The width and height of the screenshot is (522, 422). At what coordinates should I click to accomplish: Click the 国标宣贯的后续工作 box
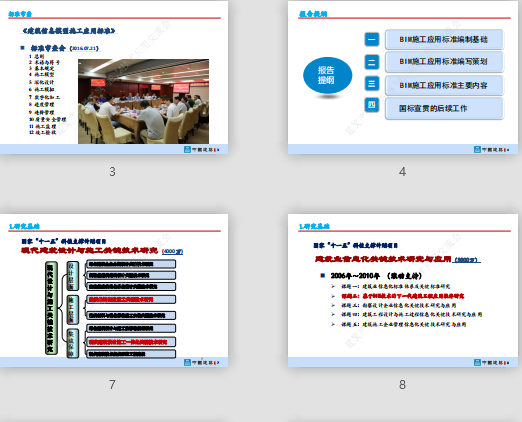[x=444, y=108]
